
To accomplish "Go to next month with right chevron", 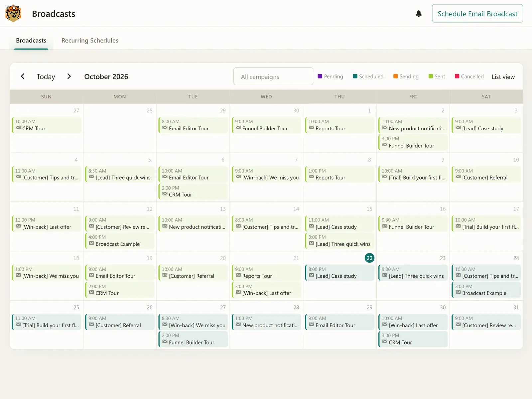I will coord(69,76).
